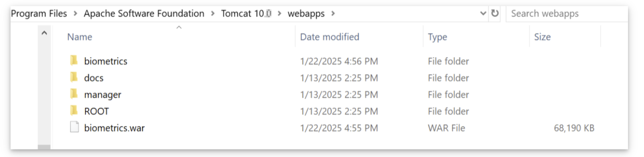The height and width of the screenshot is (157, 644).
Task: Expand chevron after Tomcat 10 breadcrumb
Action: pyautogui.click(x=280, y=13)
